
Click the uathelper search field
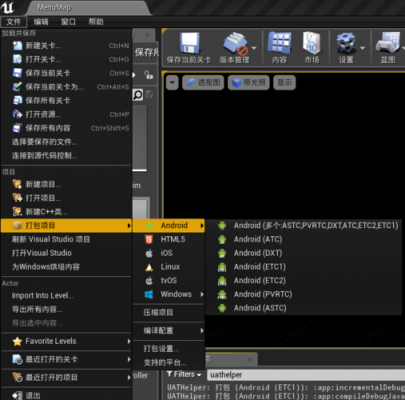point(306,375)
